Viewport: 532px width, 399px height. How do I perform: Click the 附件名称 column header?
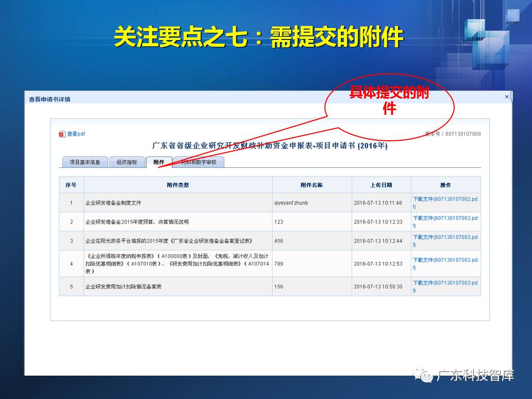pyautogui.click(x=311, y=185)
